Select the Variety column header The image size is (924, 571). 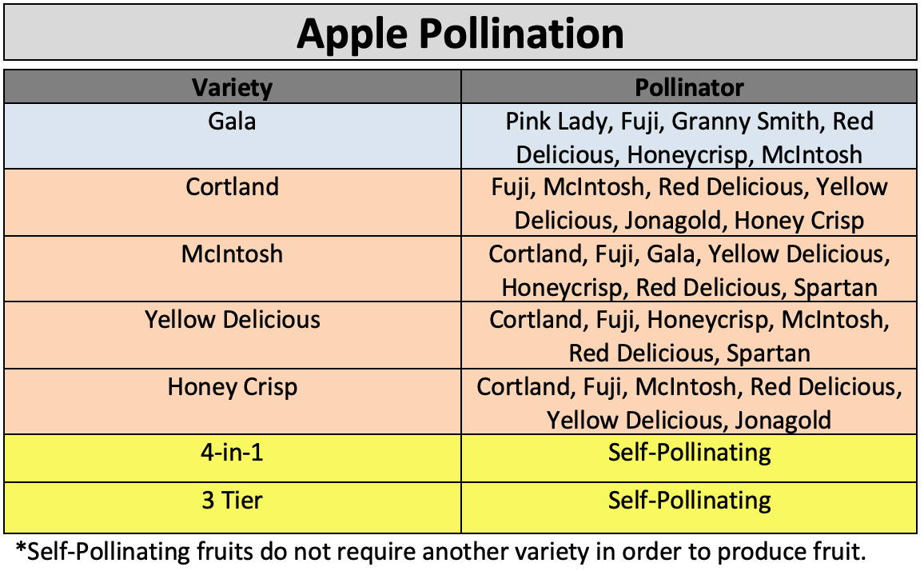pos(232,86)
